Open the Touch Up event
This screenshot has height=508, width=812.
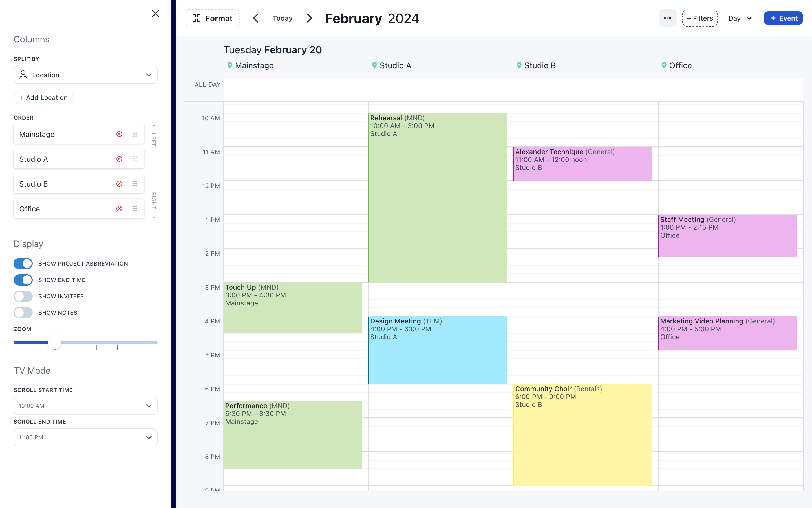coord(293,308)
